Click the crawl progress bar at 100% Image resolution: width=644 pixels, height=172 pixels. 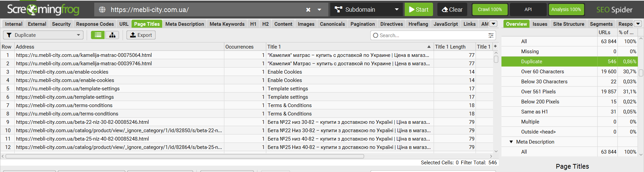coord(490,10)
